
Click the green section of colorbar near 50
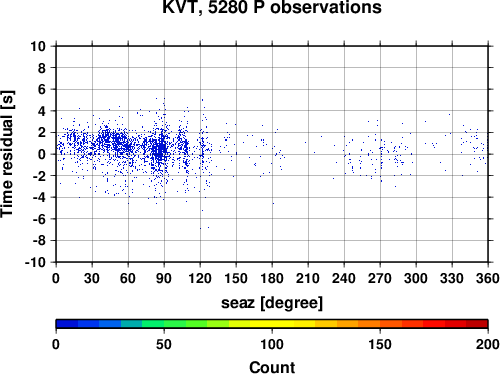(x=164, y=324)
